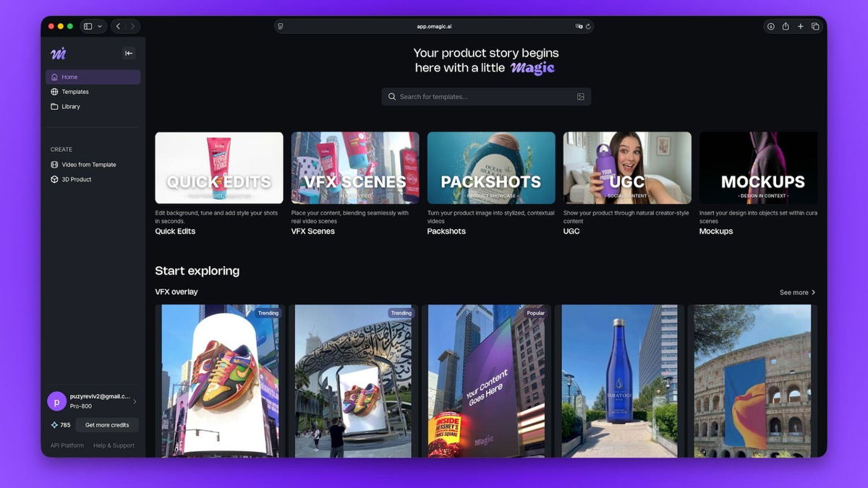Image resolution: width=868 pixels, height=488 pixels.
Task: Expand VFX overlay via See more chevron
Action: click(x=814, y=293)
